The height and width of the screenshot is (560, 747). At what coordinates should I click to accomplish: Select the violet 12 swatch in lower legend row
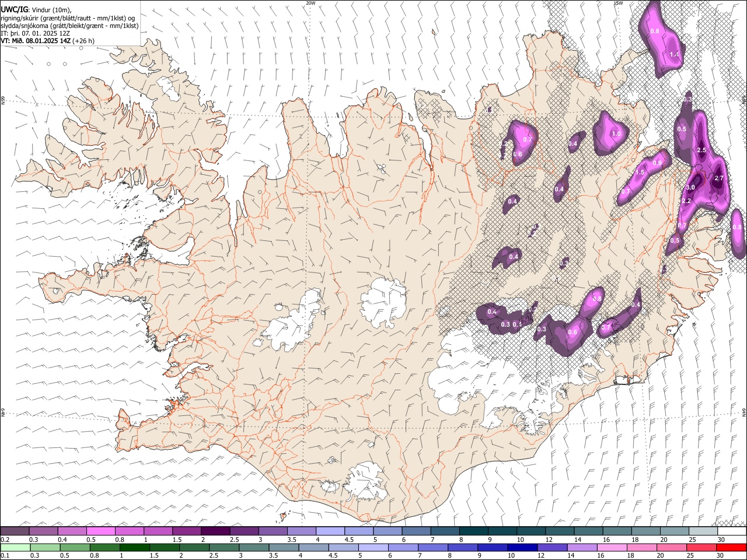coord(553,547)
